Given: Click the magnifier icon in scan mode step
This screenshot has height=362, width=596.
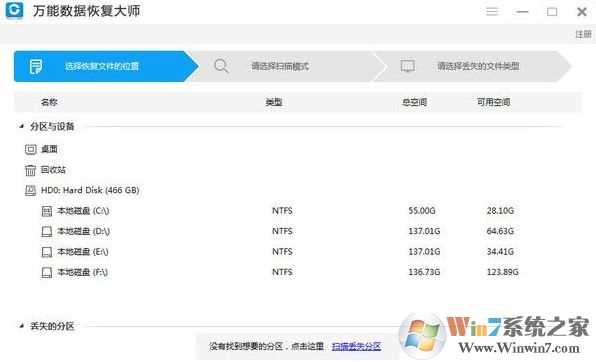Looking at the screenshot, I should coord(221,66).
